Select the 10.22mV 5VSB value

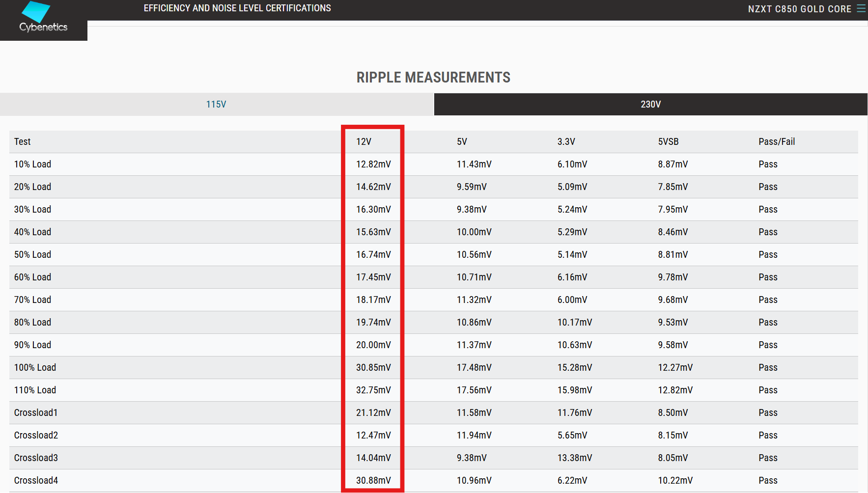coord(675,480)
